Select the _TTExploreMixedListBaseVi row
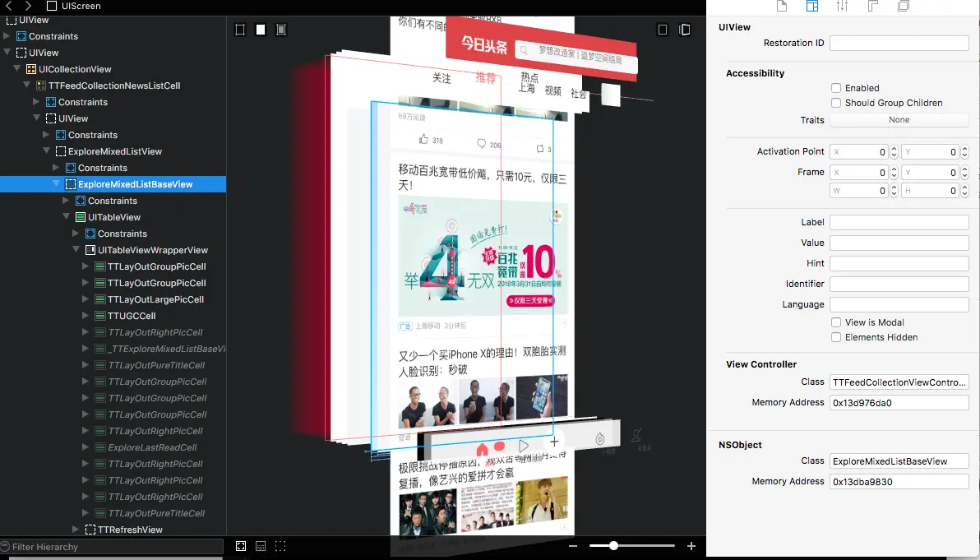980x560 pixels. pos(113,349)
